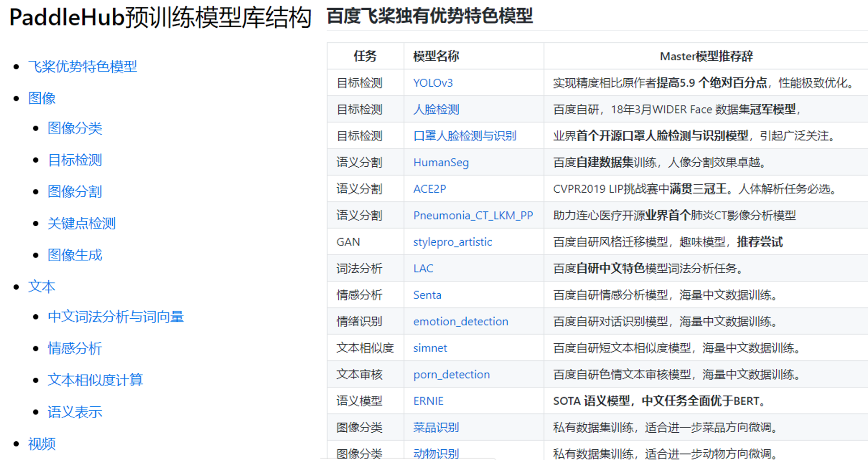Click the 百度飞桨独有优势特色模型 heading
Viewport: 868px width, 460px height.
tap(430, 17)
